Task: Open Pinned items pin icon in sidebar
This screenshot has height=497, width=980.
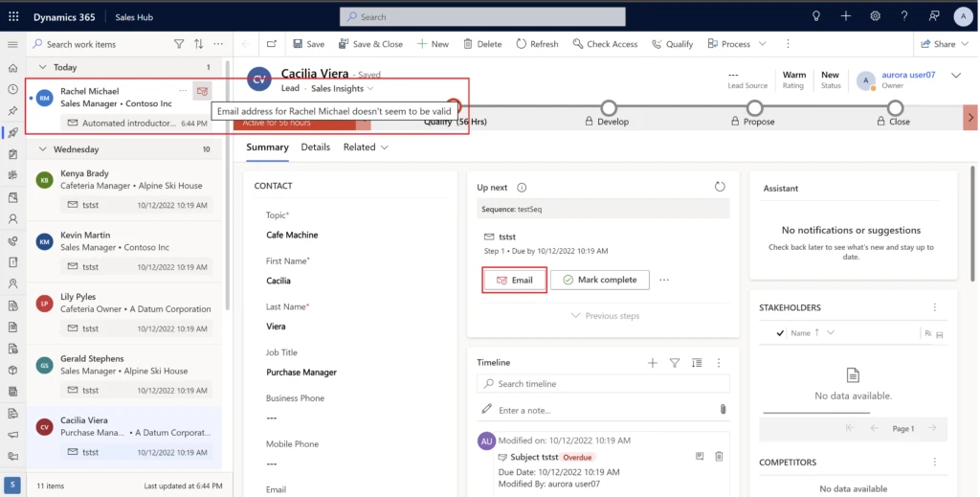Action: tap(12, 111)
